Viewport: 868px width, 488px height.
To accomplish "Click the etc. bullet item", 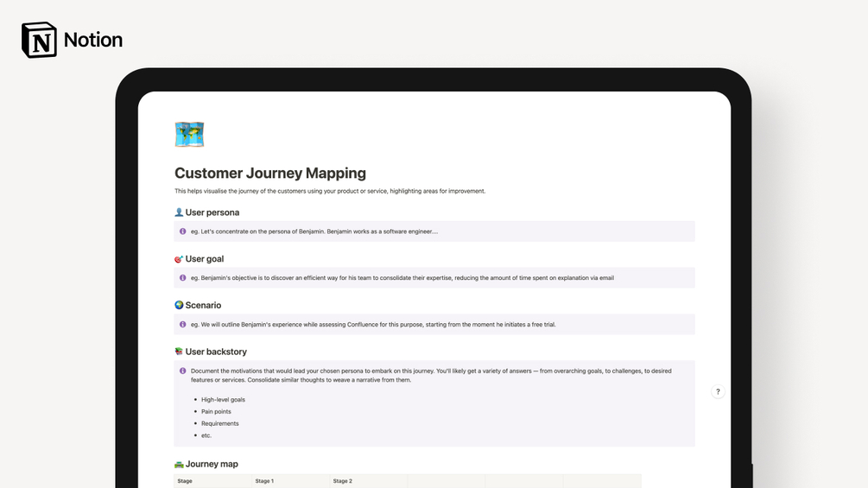I will (x=206, y=436).
